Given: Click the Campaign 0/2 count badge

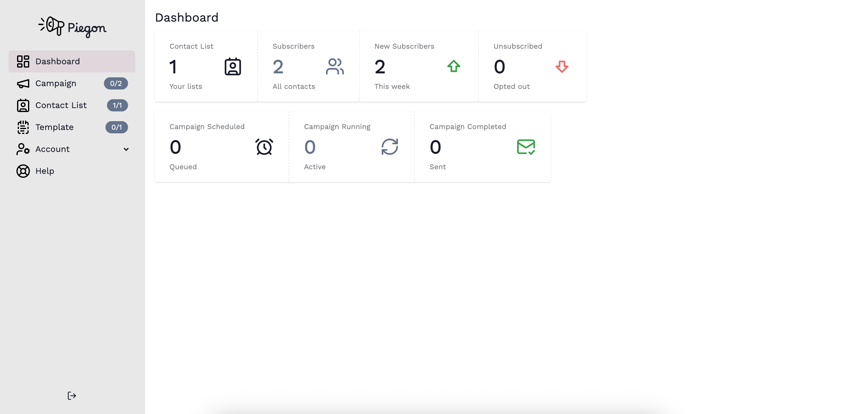Looking at the screenshot, I should [116, 83].
